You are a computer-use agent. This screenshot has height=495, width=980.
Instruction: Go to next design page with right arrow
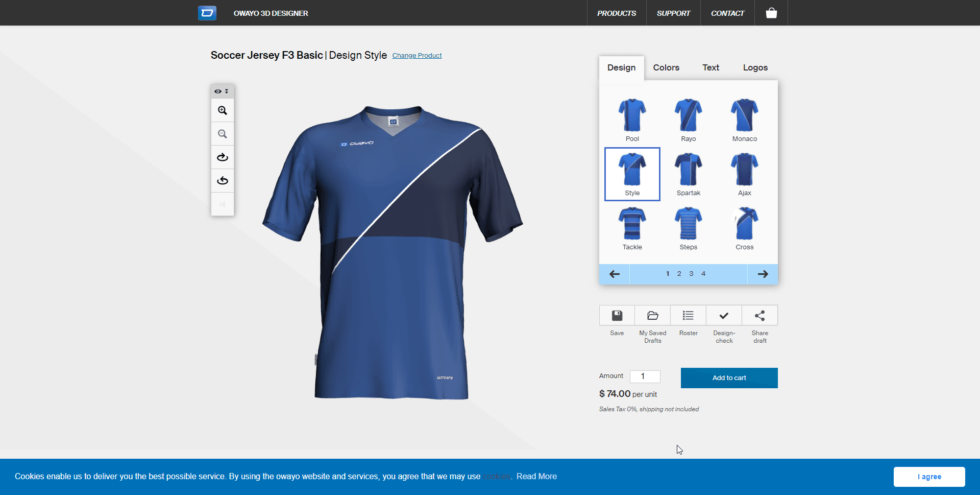point(763,274)
